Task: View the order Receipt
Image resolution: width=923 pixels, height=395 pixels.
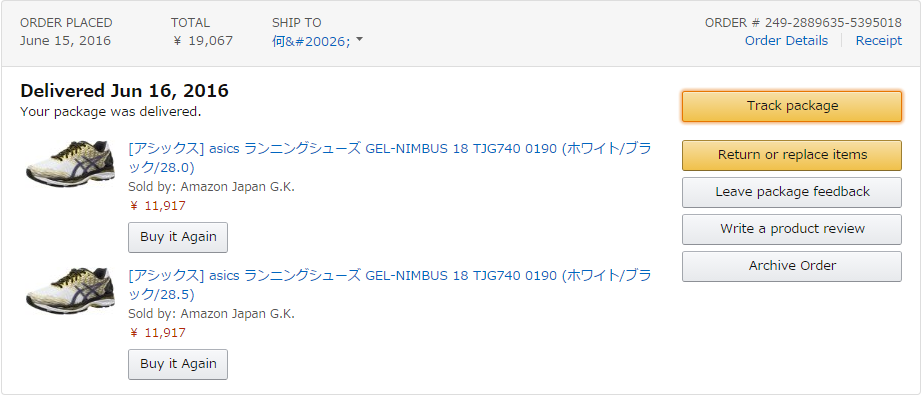Action: tap(878, 41)
